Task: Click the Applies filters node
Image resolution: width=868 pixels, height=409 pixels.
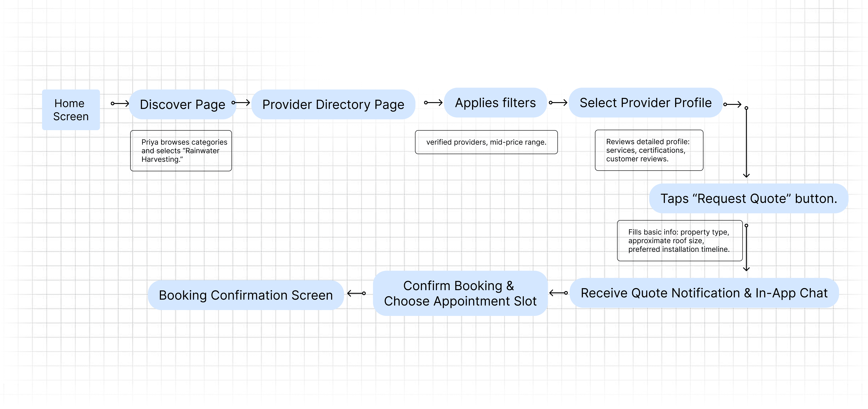Action: (495, 103)
